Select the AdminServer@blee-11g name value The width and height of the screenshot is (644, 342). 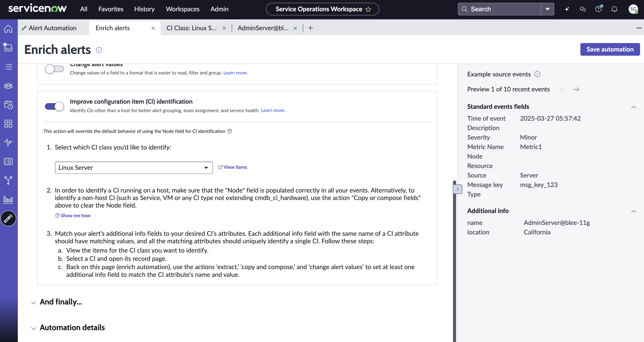tap(557, 223)
